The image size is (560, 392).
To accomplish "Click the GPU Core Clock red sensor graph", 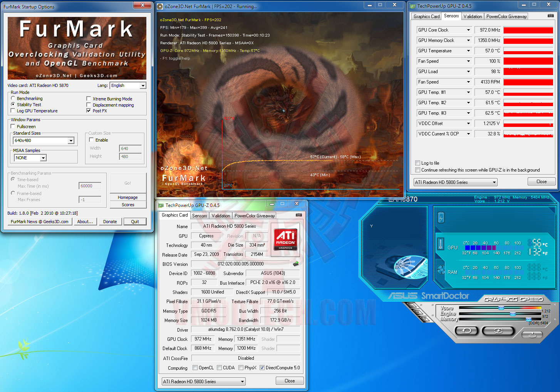I will coord(528,30).
